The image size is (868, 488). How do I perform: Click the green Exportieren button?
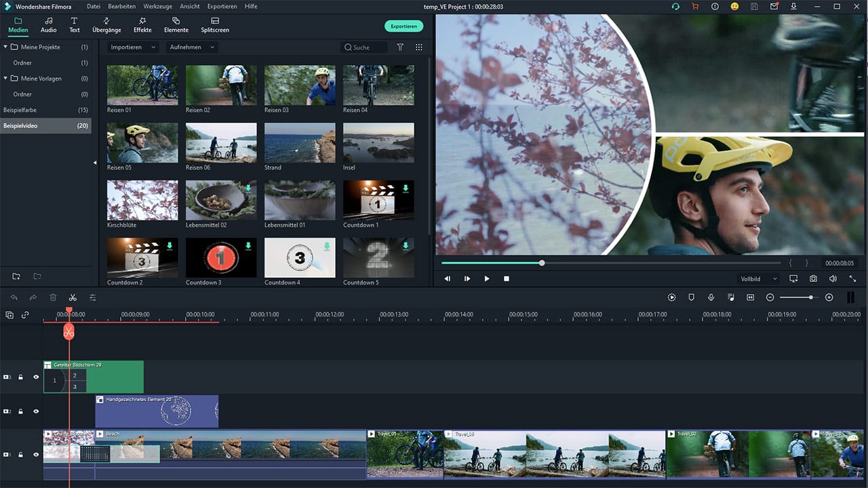[403, 25]
